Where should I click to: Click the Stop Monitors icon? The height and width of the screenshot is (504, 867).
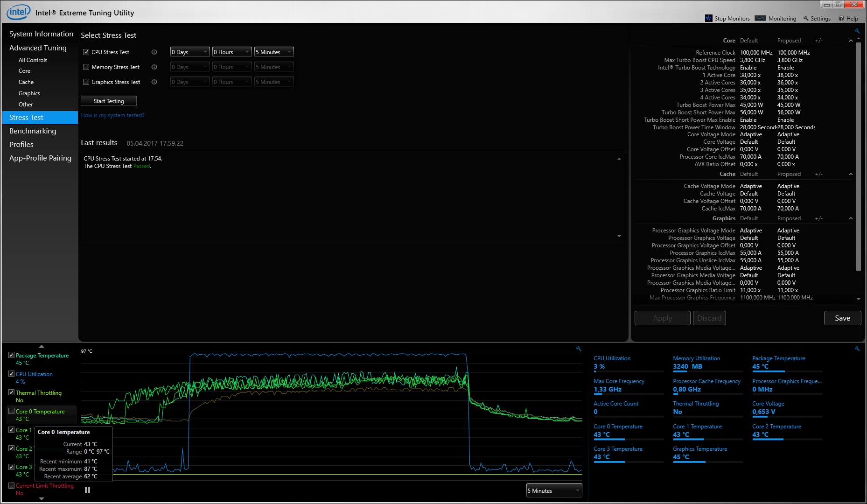pos(709,18)
